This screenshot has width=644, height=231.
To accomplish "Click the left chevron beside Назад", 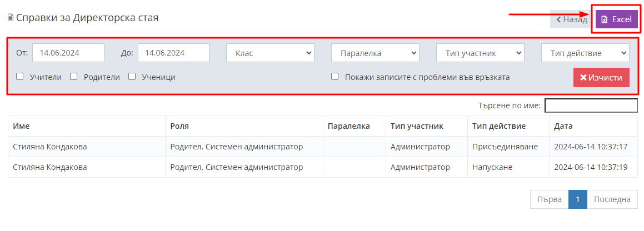I will (558, 19).
